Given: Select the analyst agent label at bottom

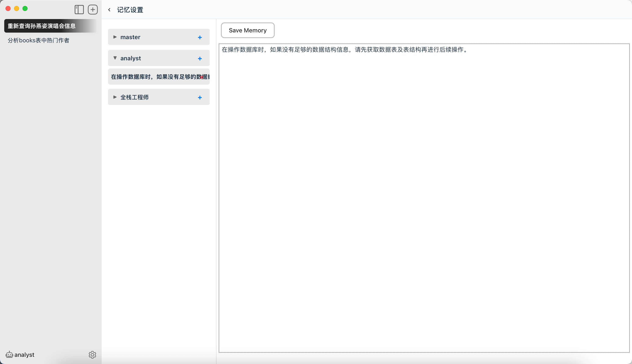Looking at the screenshot, I should (24, 354).
